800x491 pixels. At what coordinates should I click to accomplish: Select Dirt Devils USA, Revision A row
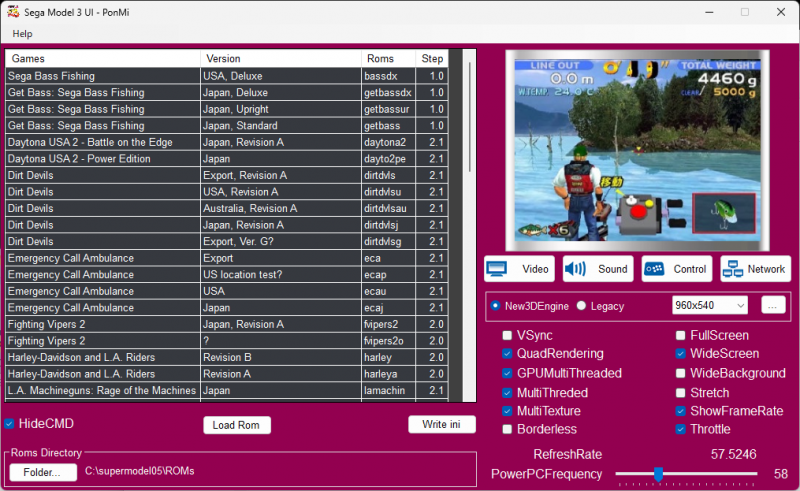point(227,192)
